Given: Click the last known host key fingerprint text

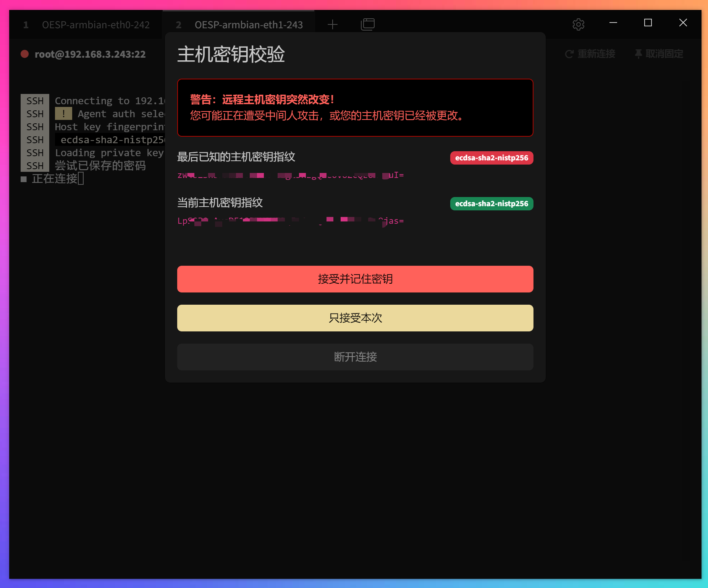Looking at the screenshot, I should click(x=290, y=175).
